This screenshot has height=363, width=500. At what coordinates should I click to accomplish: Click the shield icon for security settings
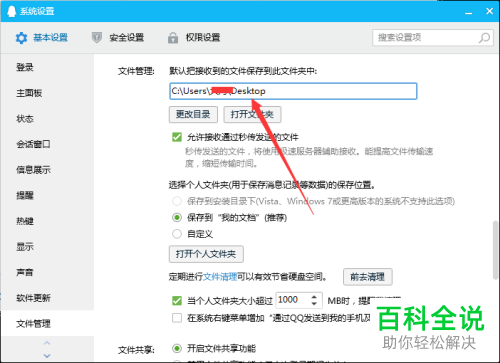coord(97,38)
